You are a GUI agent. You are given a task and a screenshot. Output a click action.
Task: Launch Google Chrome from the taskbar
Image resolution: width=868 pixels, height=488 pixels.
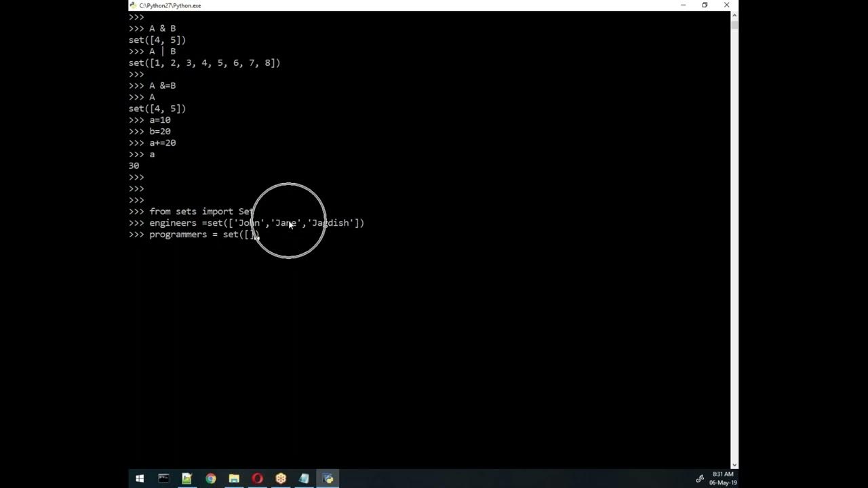210,479
